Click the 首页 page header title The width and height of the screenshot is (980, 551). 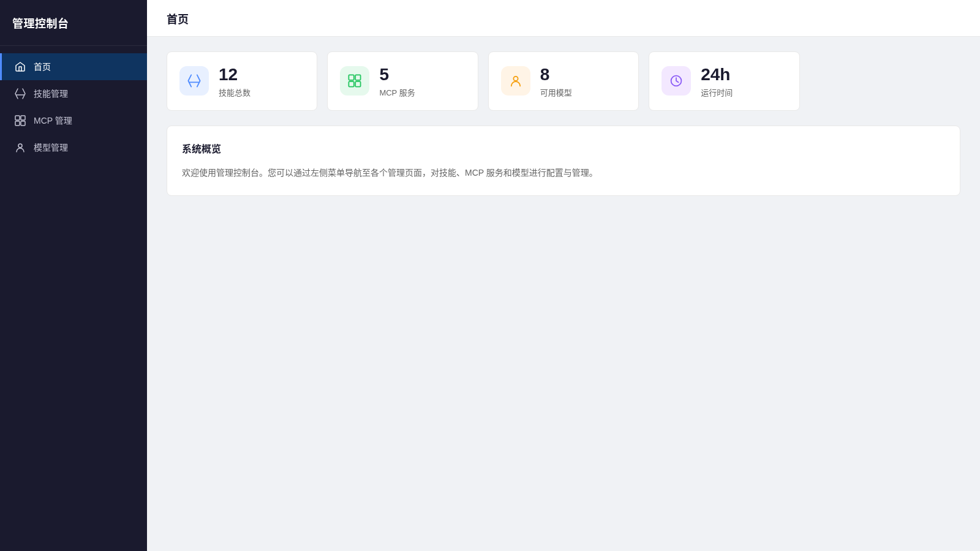pyautogui.click(x=178, y=19)
